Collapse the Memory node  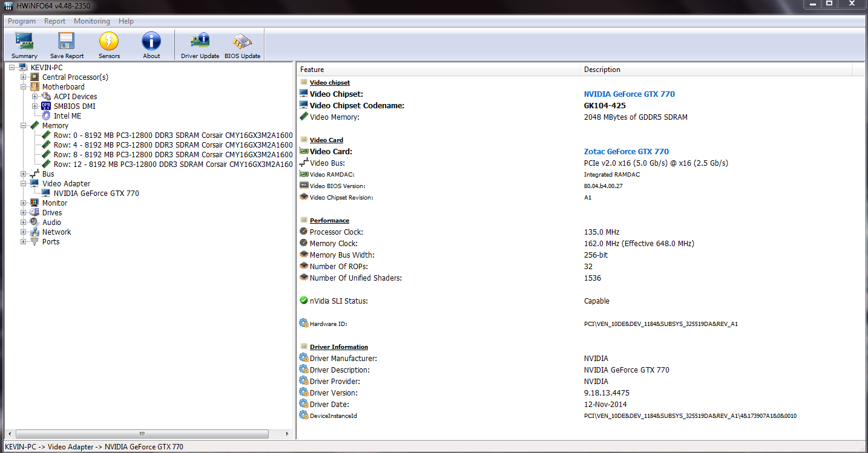24,125
